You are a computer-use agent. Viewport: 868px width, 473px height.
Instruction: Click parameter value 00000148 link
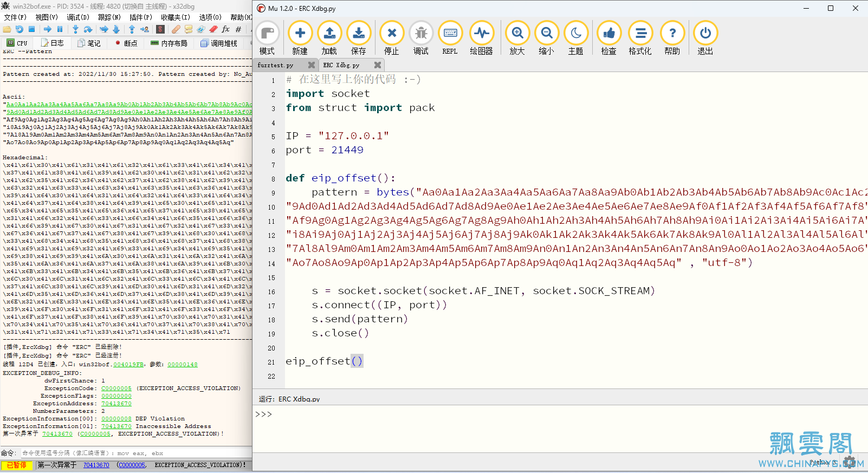tap(183, 365)
